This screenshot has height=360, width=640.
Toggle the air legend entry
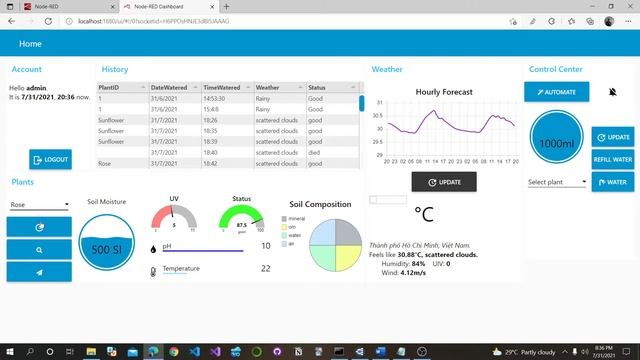288,244
